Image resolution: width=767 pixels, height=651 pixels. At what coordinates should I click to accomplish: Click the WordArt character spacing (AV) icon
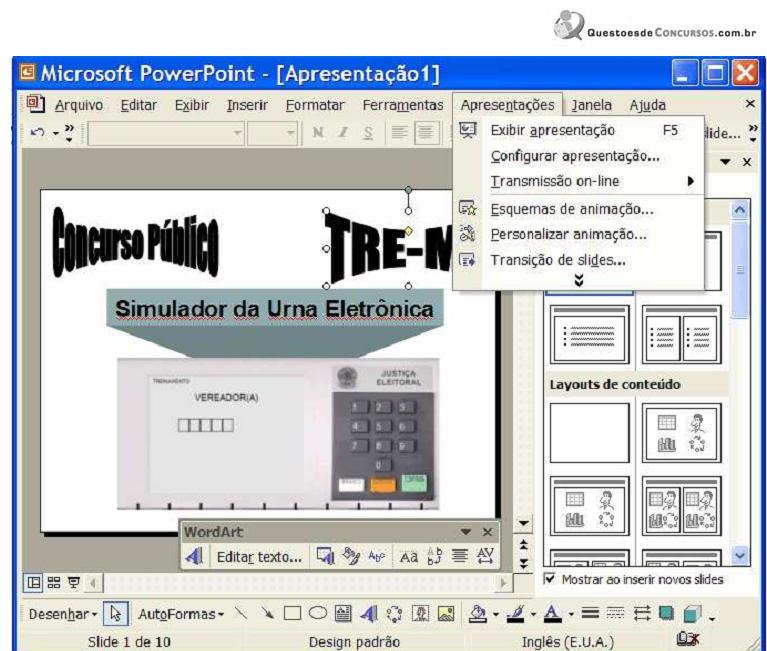point(485,556)
